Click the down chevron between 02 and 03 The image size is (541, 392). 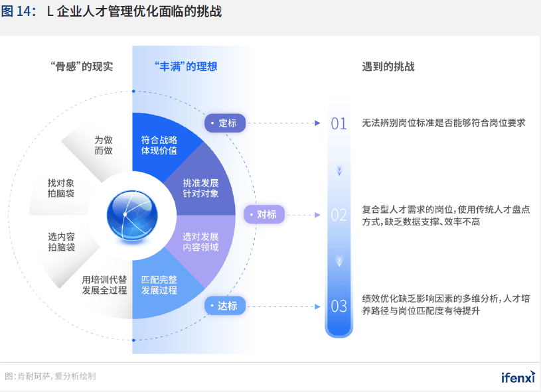point(339,261)
